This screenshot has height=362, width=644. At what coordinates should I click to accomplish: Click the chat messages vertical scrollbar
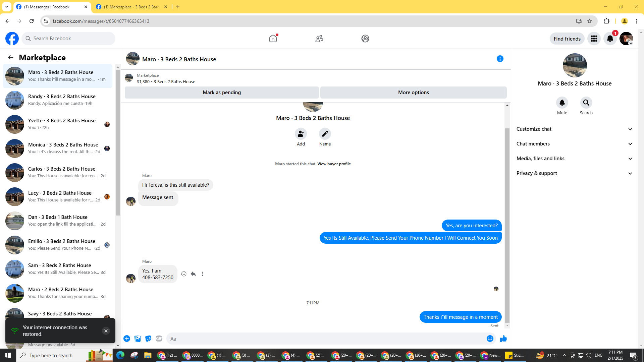tap(507, 225)
